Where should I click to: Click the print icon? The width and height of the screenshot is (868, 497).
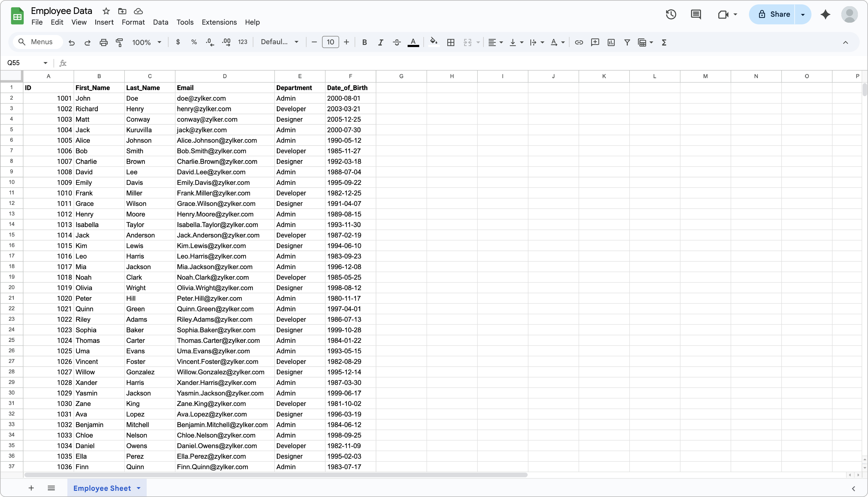click(x=103, y=42)
